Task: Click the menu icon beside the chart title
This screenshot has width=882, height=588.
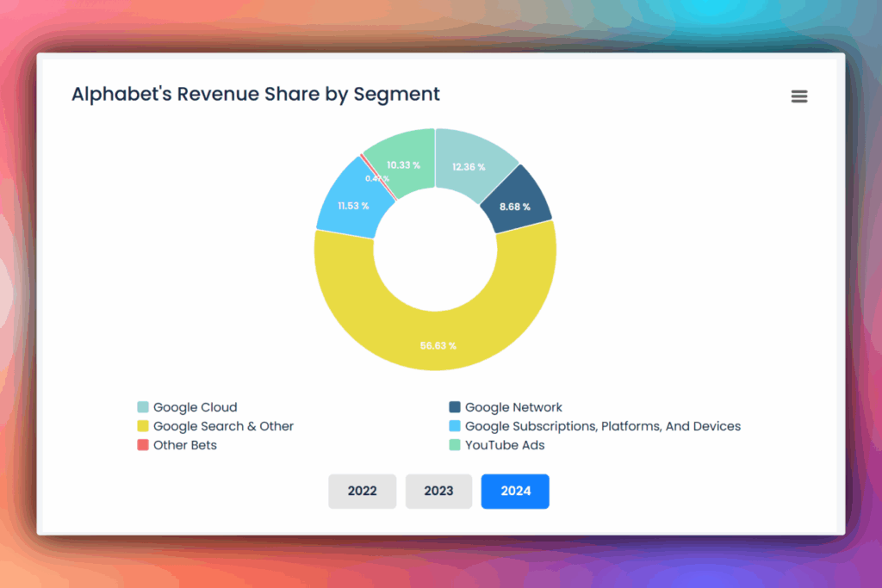Action: pos(799,96)
